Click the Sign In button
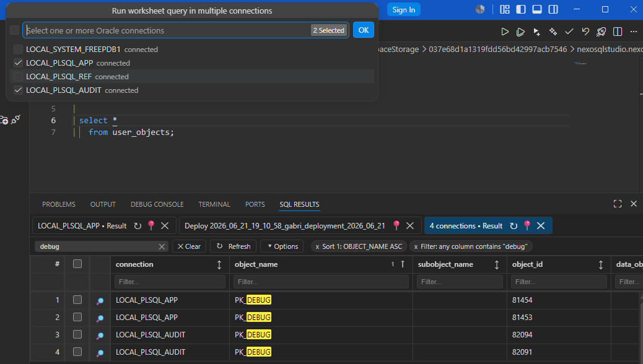Viewport: 643px width, 364px height. click(x=403, y=10)
